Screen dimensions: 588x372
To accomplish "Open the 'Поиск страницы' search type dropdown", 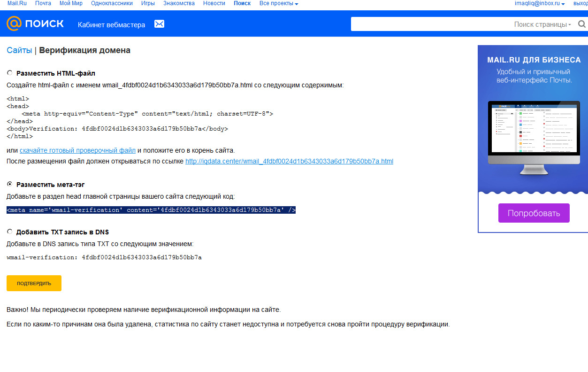I will coord(542,24).
